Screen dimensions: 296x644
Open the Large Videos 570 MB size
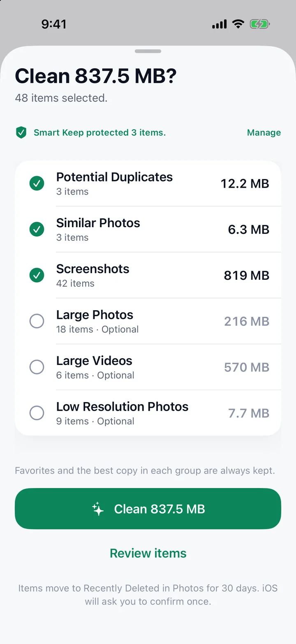pyautogui.click(x=247, y=367)
